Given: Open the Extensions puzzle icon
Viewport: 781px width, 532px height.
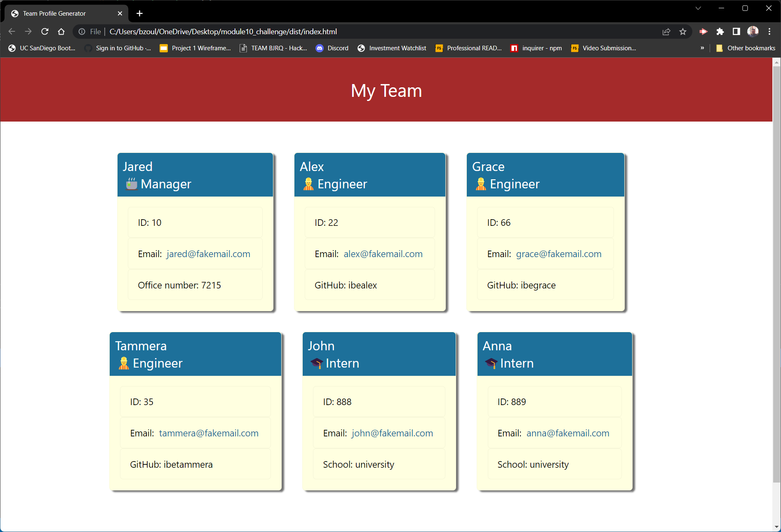Looking at the screenshot, I should coord(720,32).
